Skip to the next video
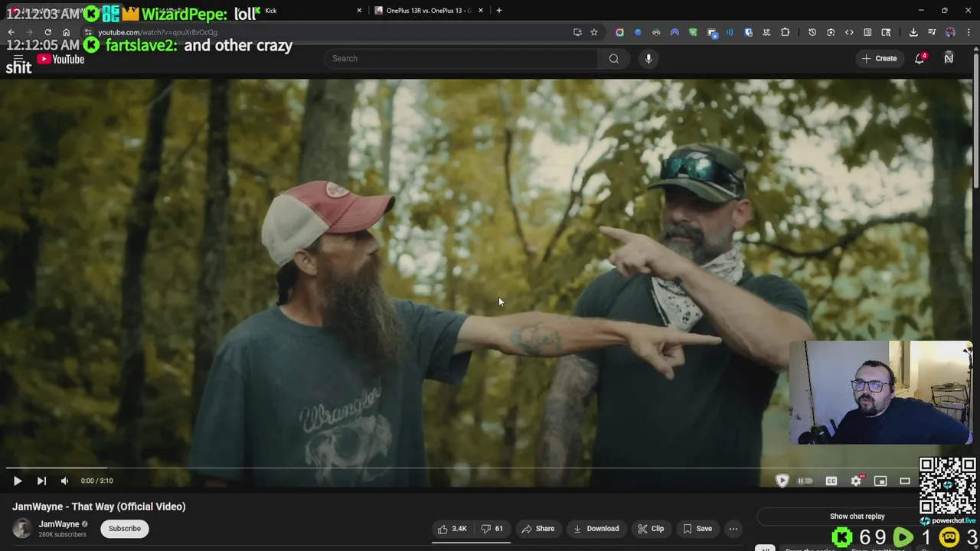 pyautogui.click(x=41, y=481)
